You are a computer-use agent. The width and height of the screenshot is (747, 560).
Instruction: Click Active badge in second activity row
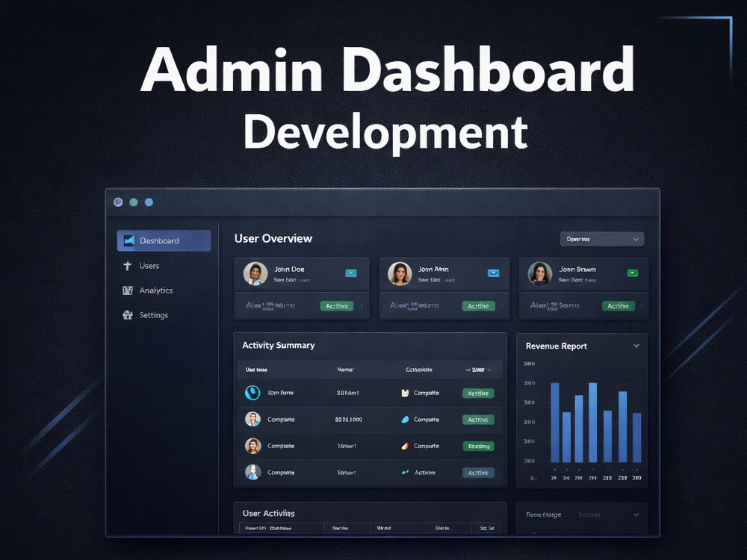click(x=478, y=420)
